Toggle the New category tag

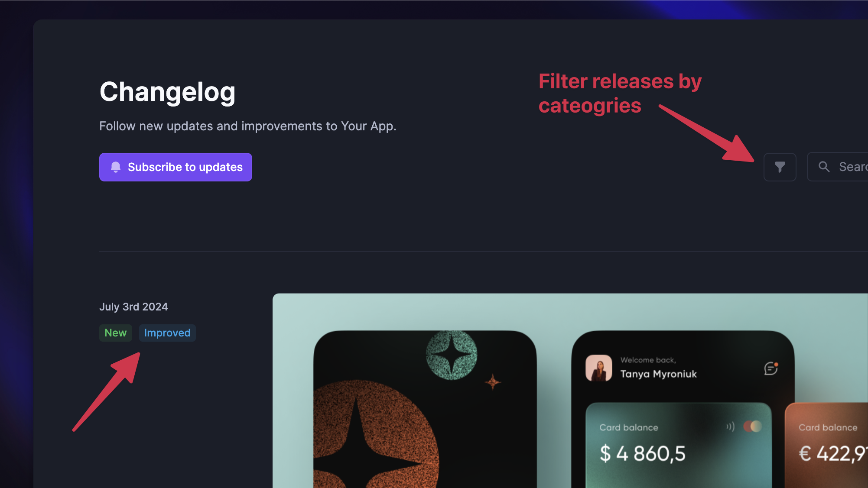coord(116,333)
